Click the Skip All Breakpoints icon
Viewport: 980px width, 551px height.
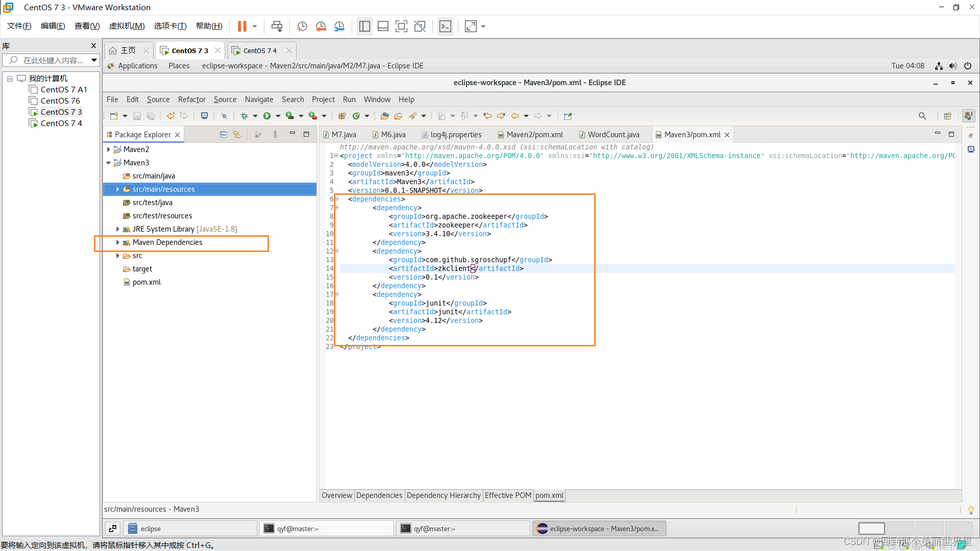(x=224, y=116)
